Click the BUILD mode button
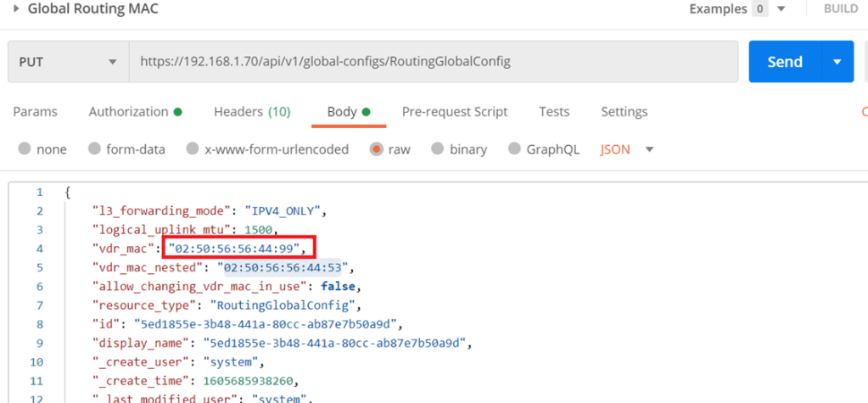Viewport: 868px width, 403px height. pos(840,9)
